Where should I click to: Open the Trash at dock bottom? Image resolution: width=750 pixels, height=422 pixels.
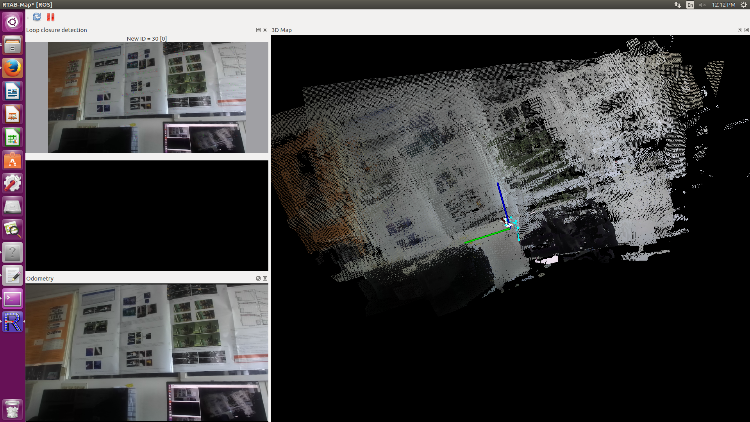(13, 407)
